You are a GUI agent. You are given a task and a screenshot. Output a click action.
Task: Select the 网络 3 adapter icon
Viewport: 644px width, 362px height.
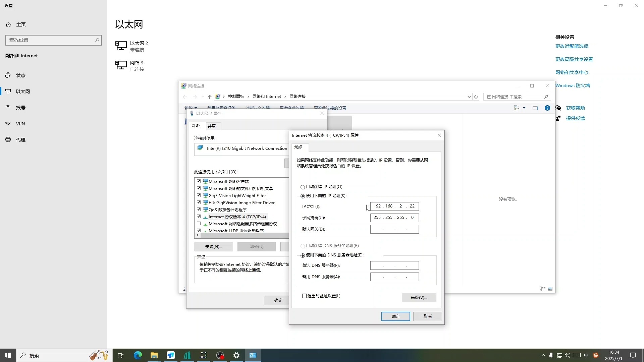(x=121, y=65)
